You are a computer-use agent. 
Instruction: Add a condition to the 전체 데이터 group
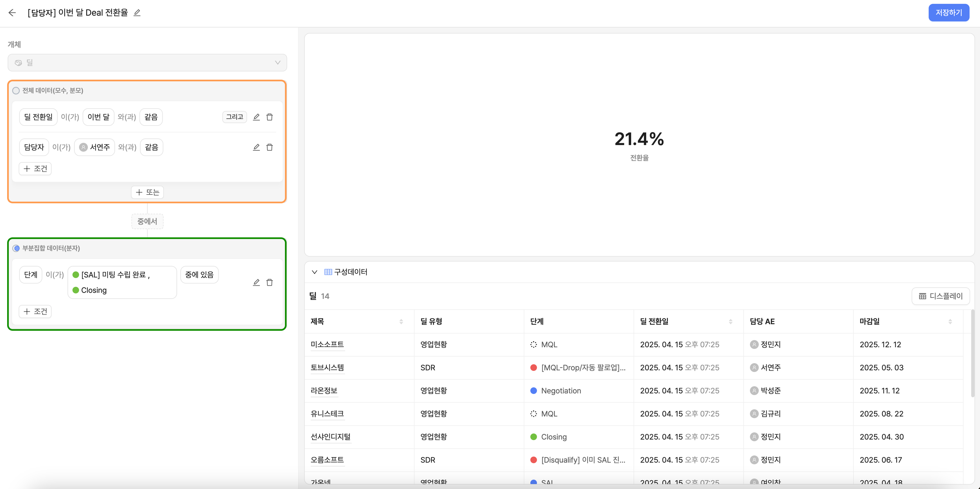pyautogui.click(x=35, y=168)
